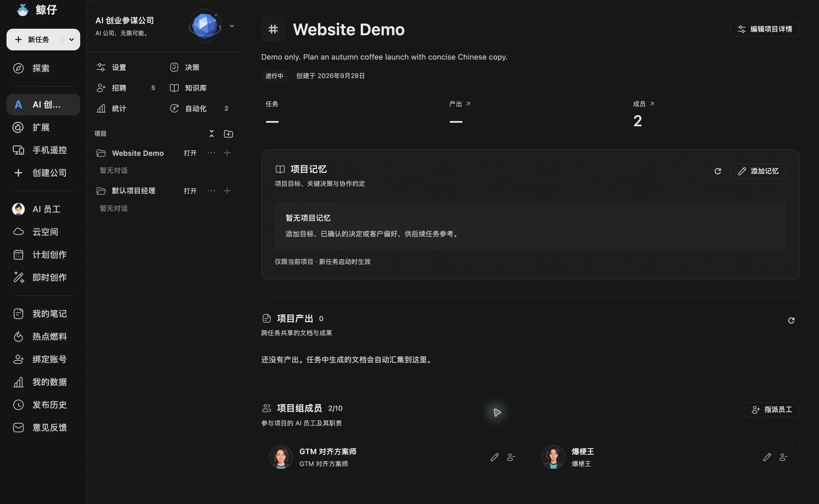The width and height of the screenshot is (819, 504).
Task: Click the 进行中 status badge
Action: (x=274, y=76)
